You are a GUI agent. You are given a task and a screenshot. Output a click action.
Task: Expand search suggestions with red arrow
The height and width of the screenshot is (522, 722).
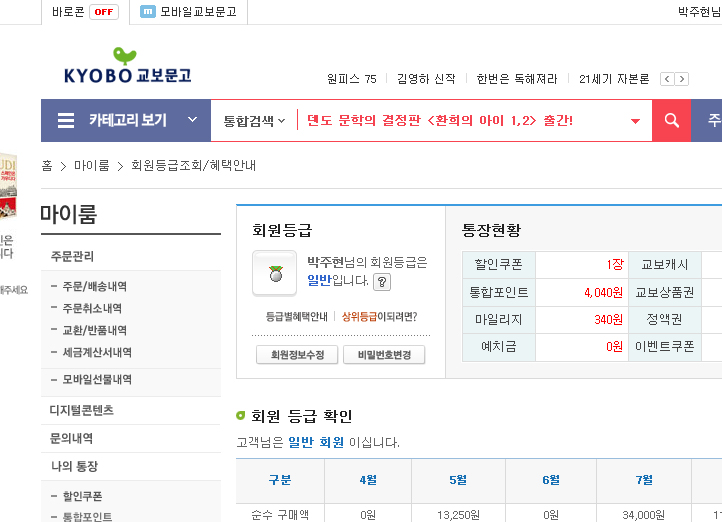coord(635,122)
